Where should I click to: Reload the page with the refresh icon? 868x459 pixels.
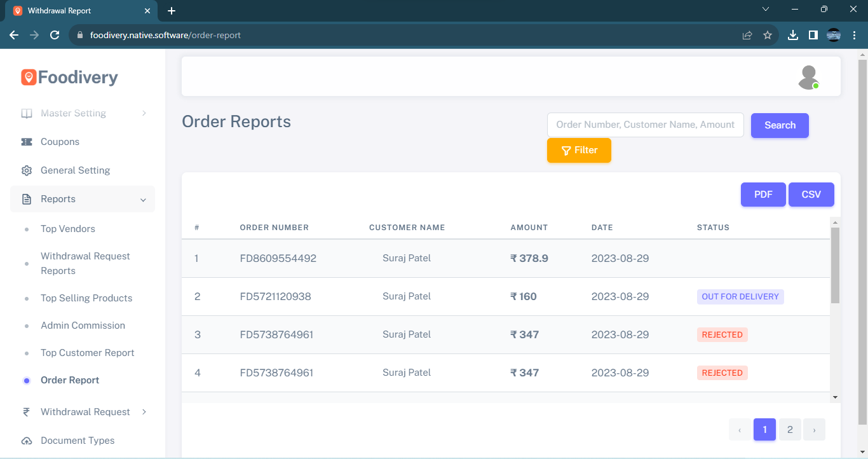[55, 35]
